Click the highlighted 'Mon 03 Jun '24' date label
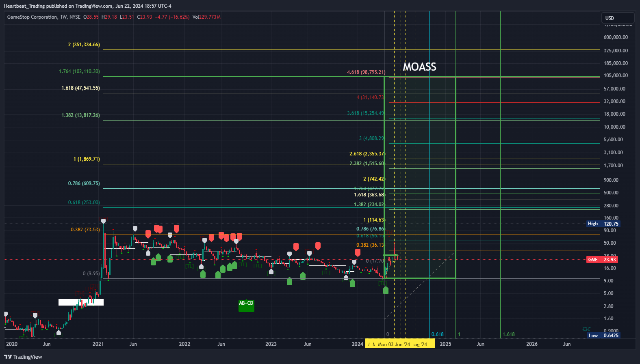This screenshot has height=364, width=640. tap(394, 344)
